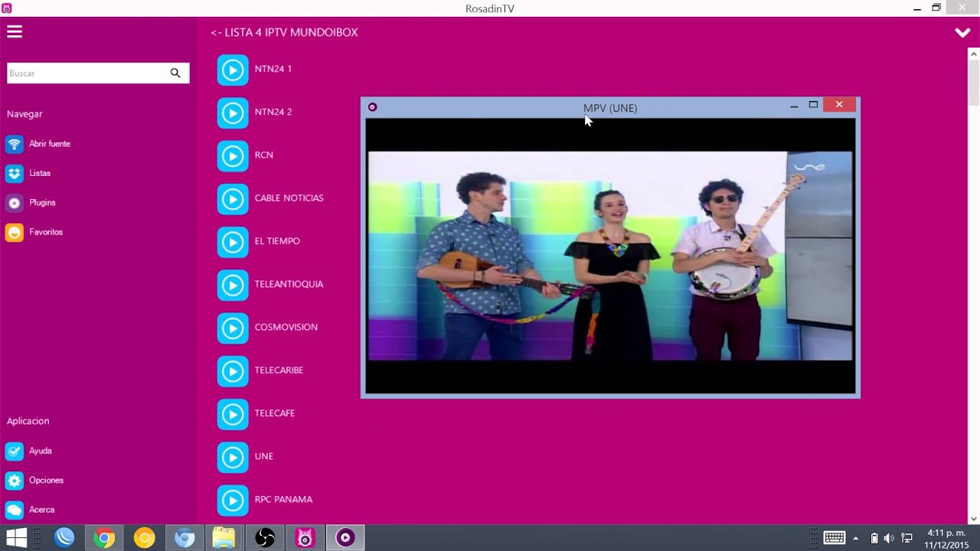Open the Listas dropbox-style icon
This screenshot has width=980, height=551.
[15, 173]
